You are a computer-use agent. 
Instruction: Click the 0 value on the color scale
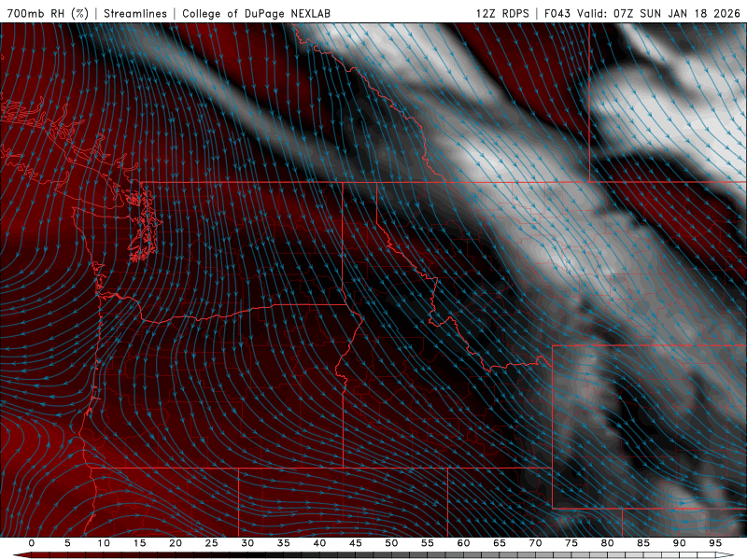[32, 543]
